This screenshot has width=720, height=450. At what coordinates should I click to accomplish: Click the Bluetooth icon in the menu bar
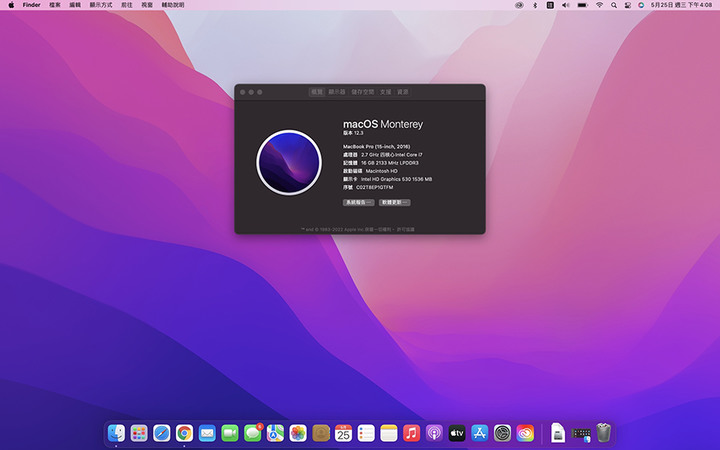(x=535, y=5)
